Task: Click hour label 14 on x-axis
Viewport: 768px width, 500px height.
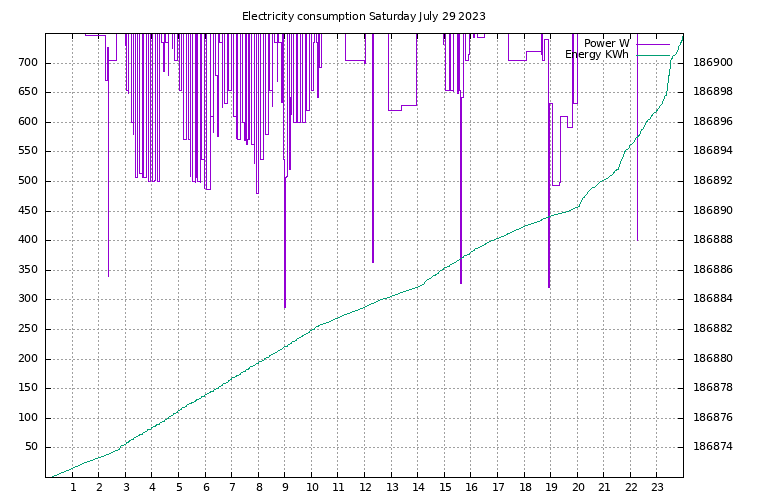Action: point(418,488)
